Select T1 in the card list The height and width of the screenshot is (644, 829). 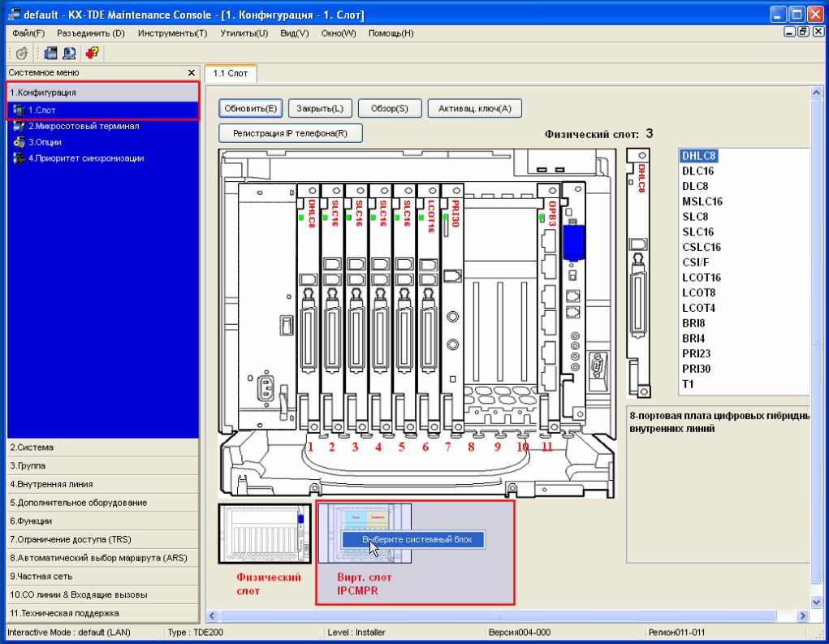click(x=688, y=384)
